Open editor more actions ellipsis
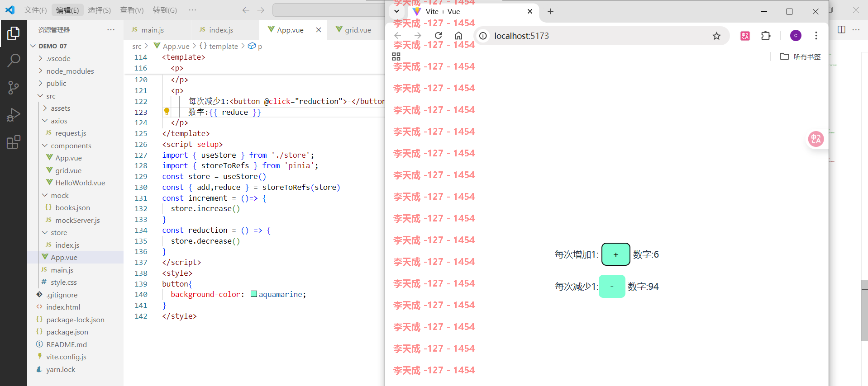The width and height of the screenshot is (868, 386). 856,29
